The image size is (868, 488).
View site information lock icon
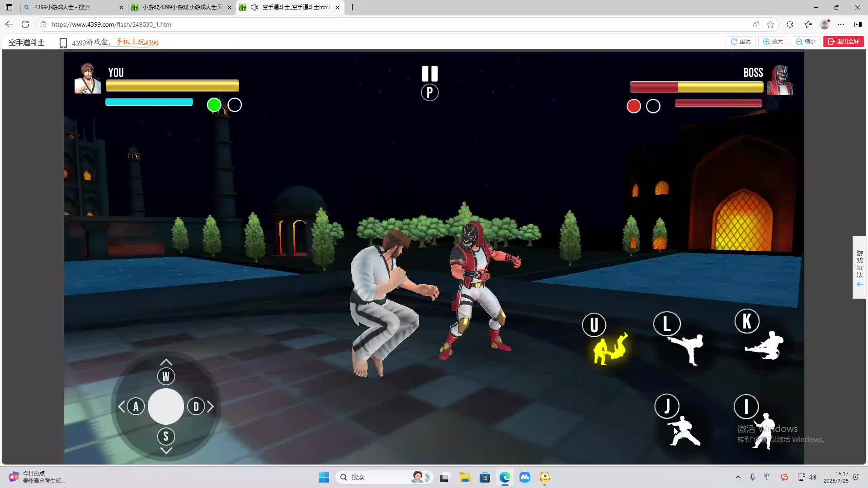[x=43, y=24]
